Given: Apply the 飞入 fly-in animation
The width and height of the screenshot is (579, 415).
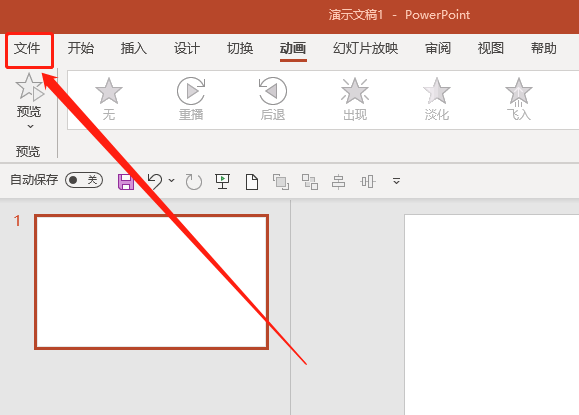Looking at the screenshot, I should point(519,99).
